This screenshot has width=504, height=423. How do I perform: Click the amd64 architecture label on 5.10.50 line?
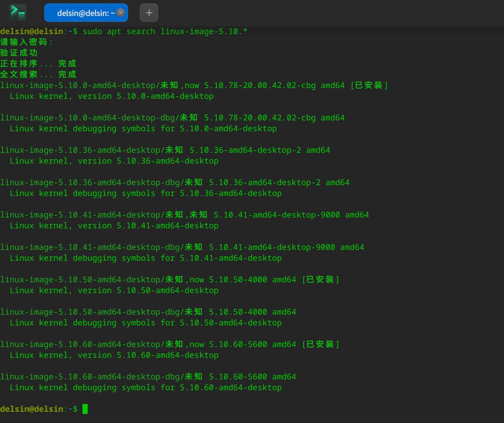(x=283, y=279)
